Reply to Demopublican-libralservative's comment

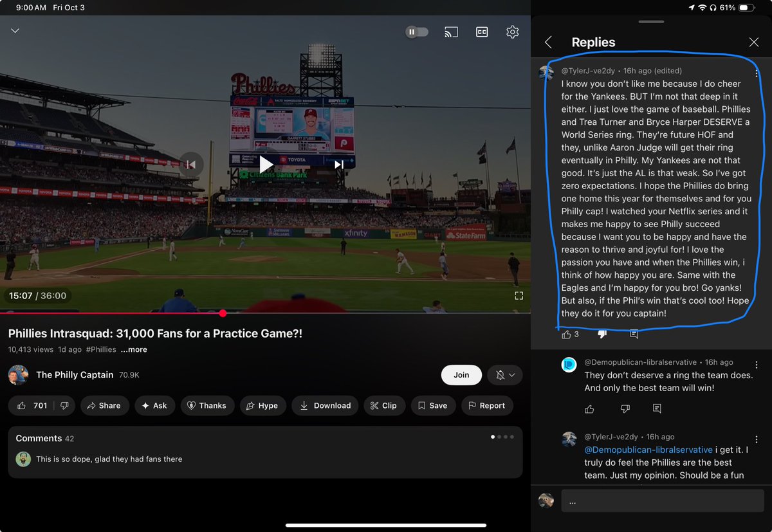point(657,408)
